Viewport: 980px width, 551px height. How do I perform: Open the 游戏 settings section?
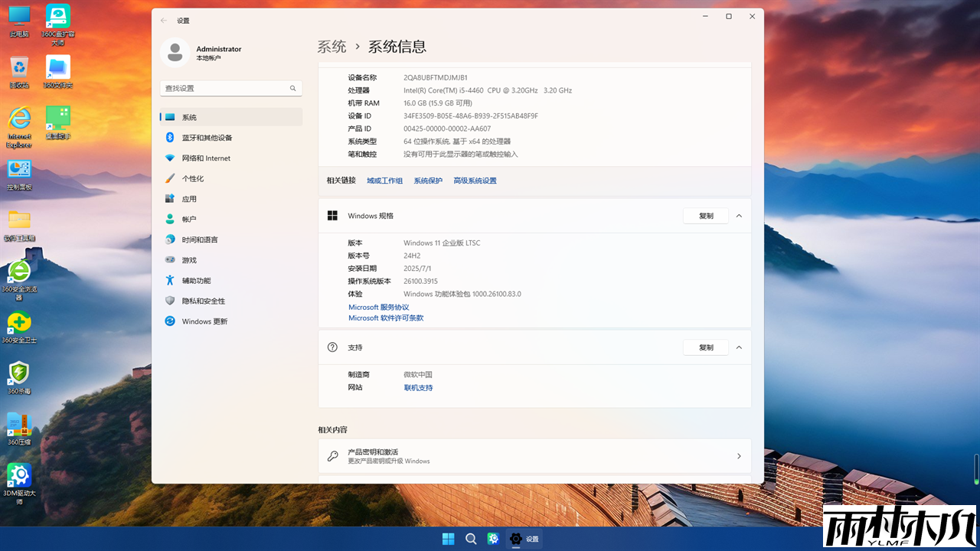coord(188,259)
